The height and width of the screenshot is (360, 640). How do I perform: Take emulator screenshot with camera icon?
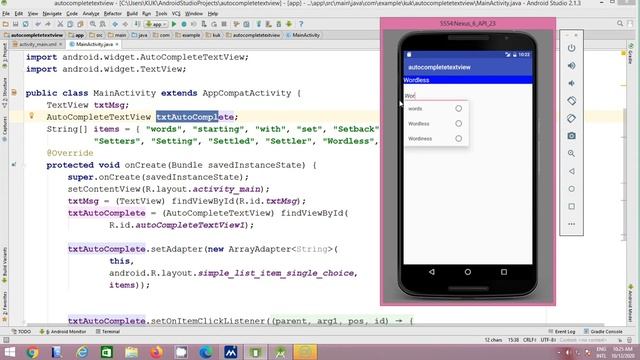pos(571,136)
